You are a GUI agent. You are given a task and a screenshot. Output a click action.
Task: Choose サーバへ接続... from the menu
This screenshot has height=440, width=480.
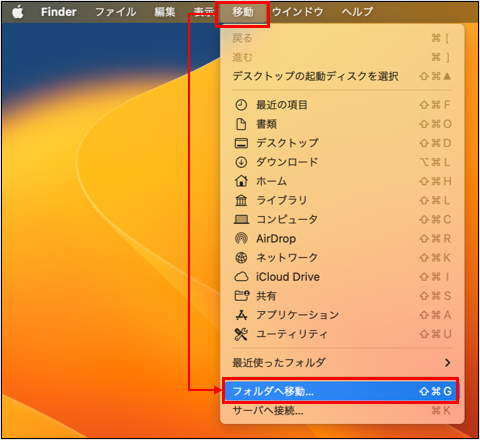click(342, 411)
